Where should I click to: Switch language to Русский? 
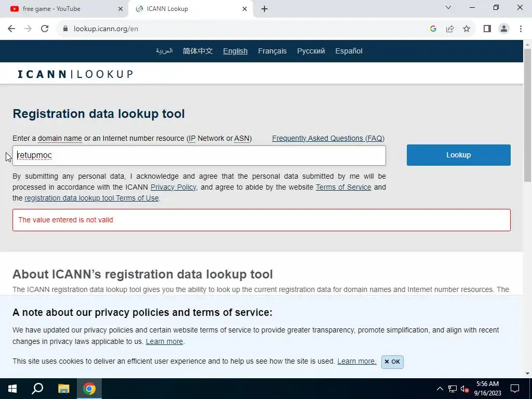coord(311,51)
